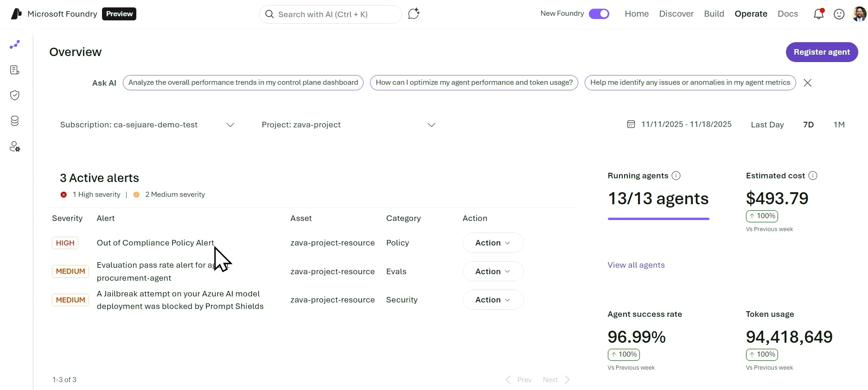
Task: Click the feedback smiley face icon
Action: click(x=839, y=14)
